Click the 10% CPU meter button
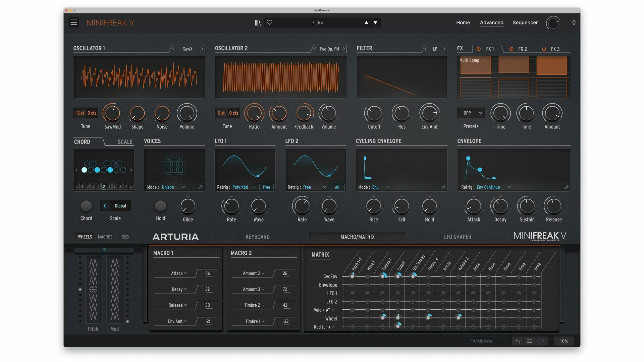644x362 pixels. (x=563, y=341)
